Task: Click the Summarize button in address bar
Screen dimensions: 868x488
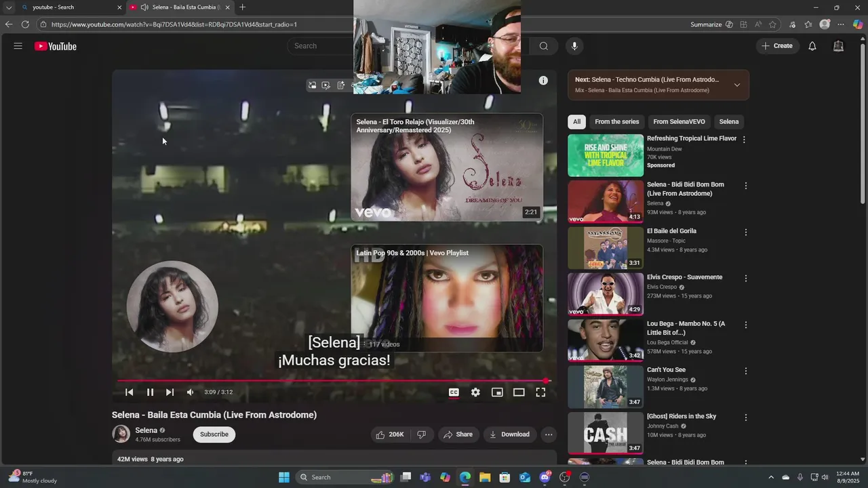Action: click(x=711, y=24)
